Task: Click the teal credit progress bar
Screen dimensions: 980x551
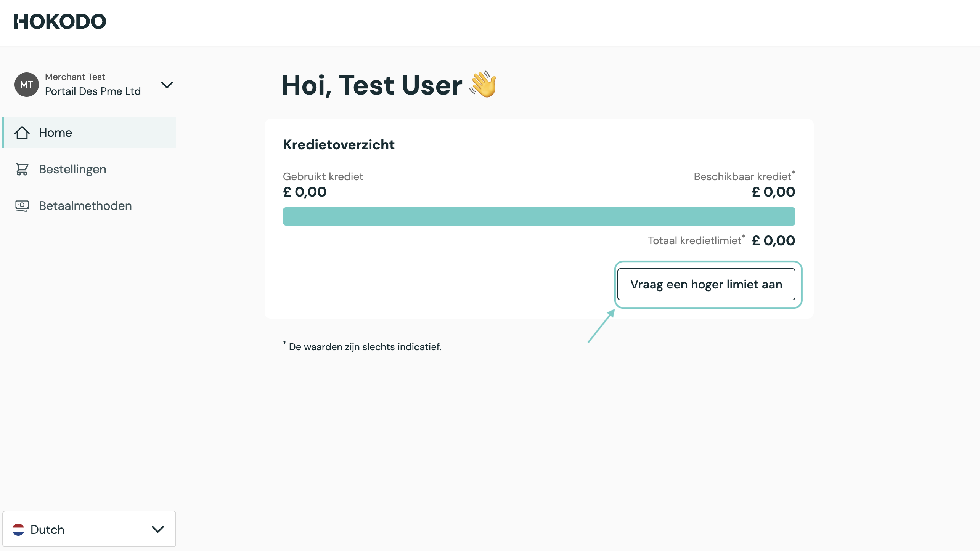Action: click(x=539, y=216)
